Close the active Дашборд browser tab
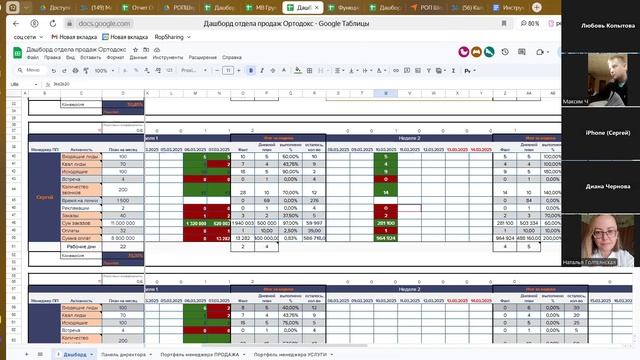This screenshot has width=640, height=360. coord(316,7)
